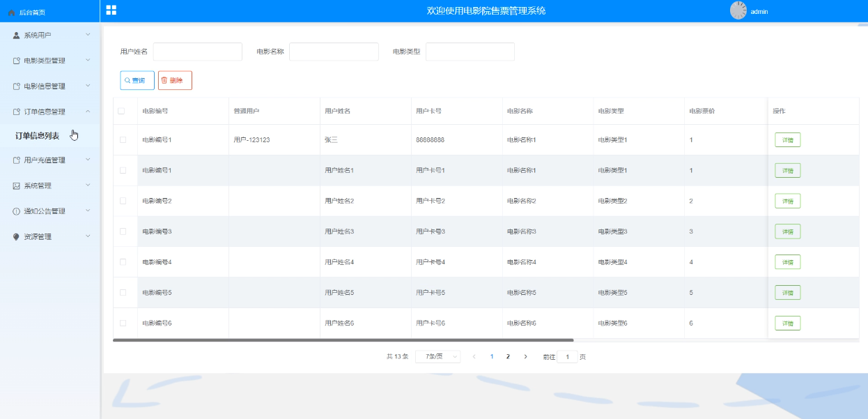Open the 7条/页 page size dropdown
The image size is (868, 419).
coord(437,356)
